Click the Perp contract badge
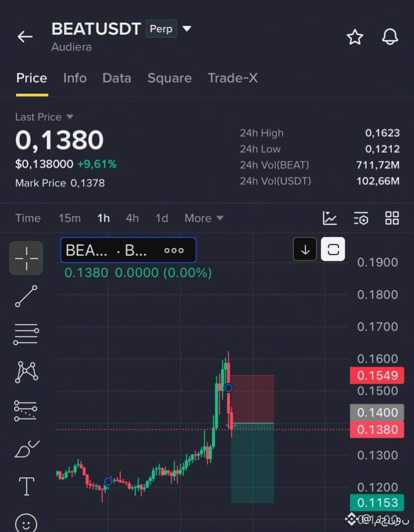The width and height of the screenshot is (414, 532). coord(161,29)
